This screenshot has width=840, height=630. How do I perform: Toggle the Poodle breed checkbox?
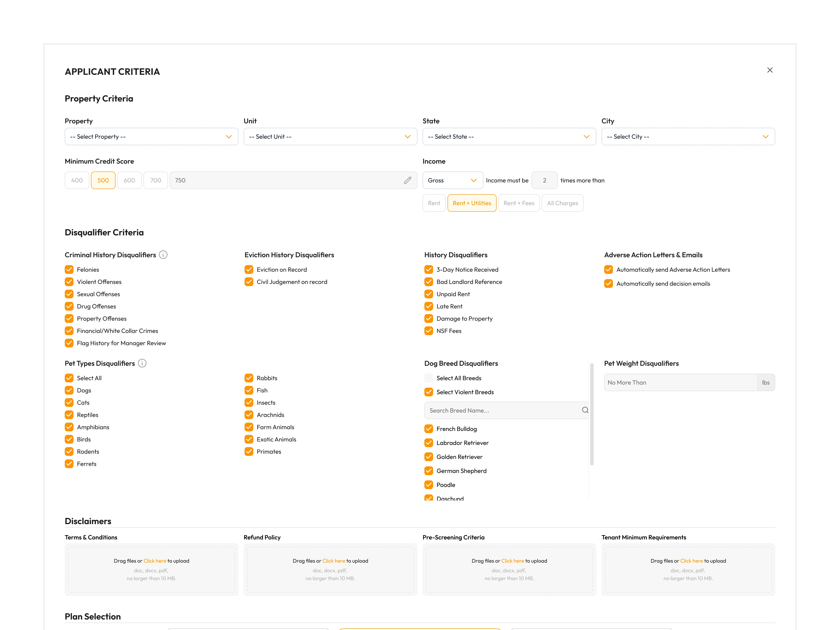(429, 485)
